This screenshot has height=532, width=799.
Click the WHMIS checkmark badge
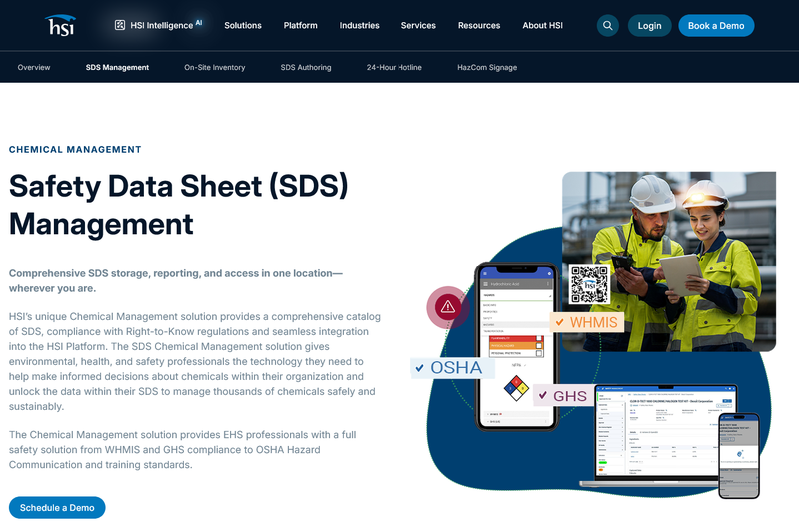pos(587,322)
